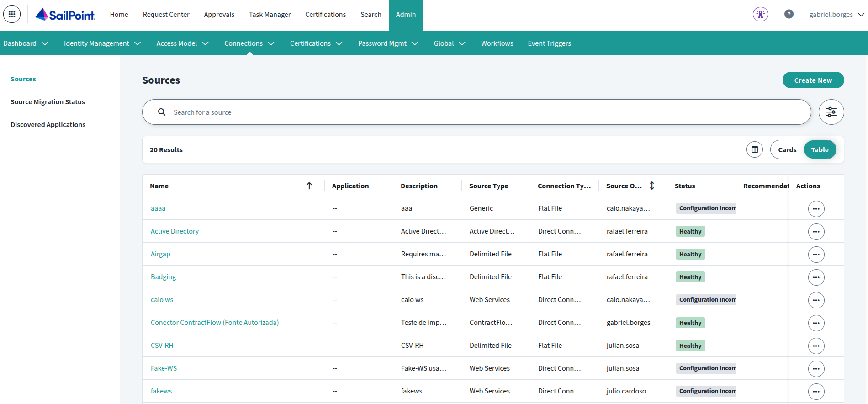Image resolution: width=868 pixels, height=404 pixels.
Task: Open the purple assistant icon in header
Action: coord(760,14)
